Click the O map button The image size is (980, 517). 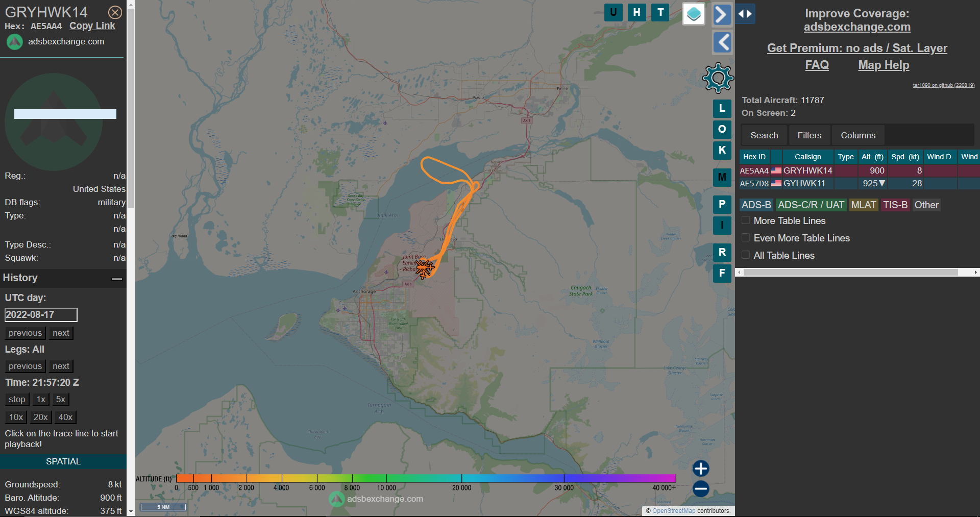pyautogui.click(x=722, y=129)
